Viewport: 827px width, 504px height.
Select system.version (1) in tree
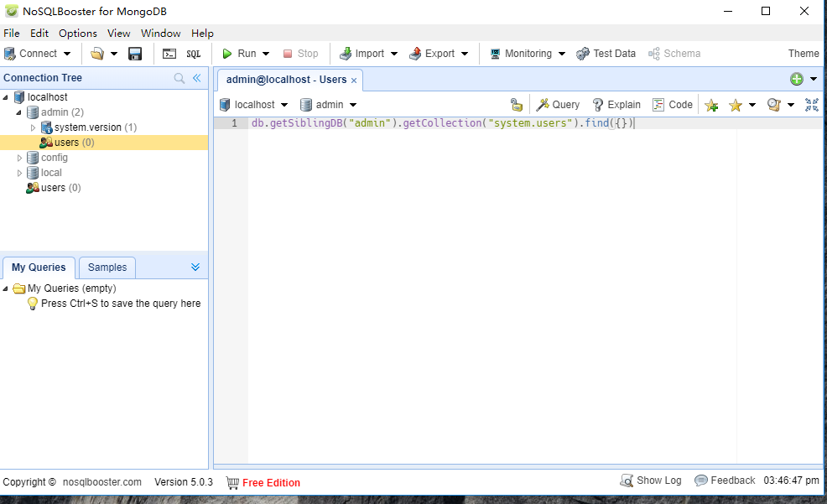pyautogui.click(x=96, y=127)
